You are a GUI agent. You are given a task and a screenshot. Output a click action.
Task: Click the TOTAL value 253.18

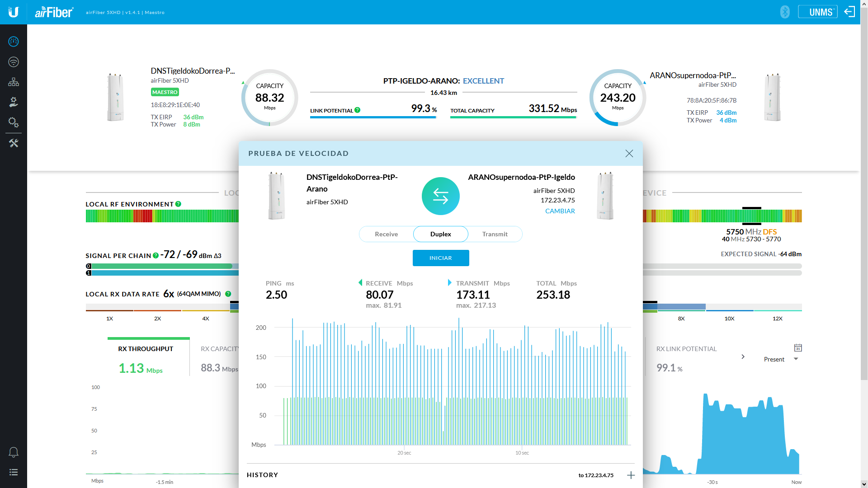[553, 295]
